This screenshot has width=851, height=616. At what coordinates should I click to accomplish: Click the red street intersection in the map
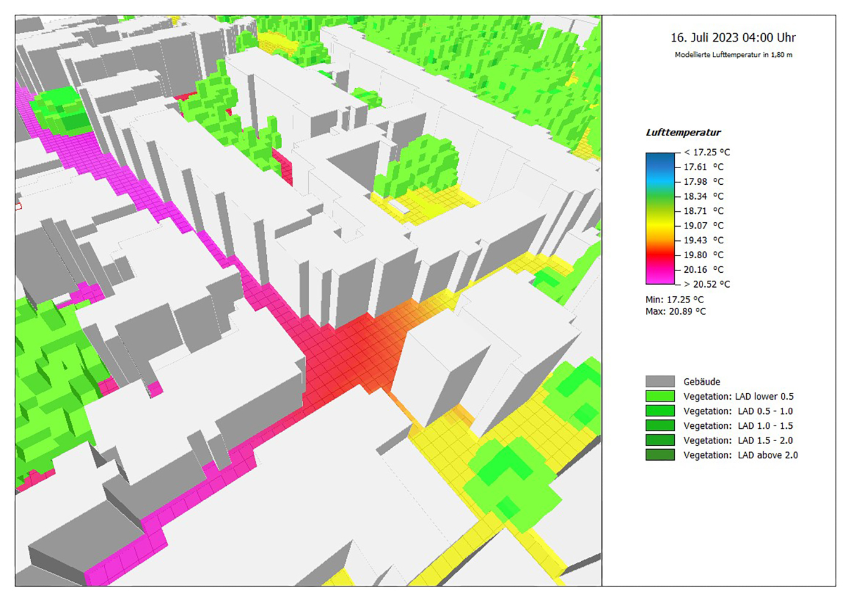pyautogui.click(x=351, y=357)
